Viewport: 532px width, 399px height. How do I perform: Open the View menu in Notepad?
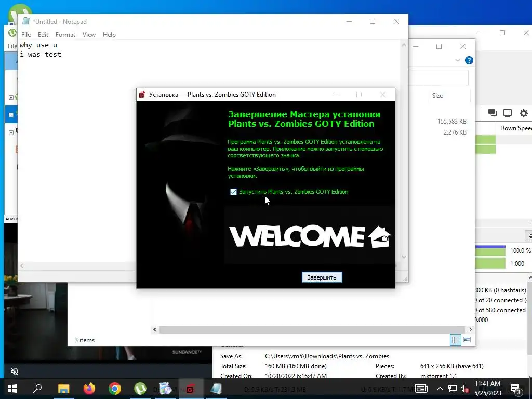click(x=89, y=35)
